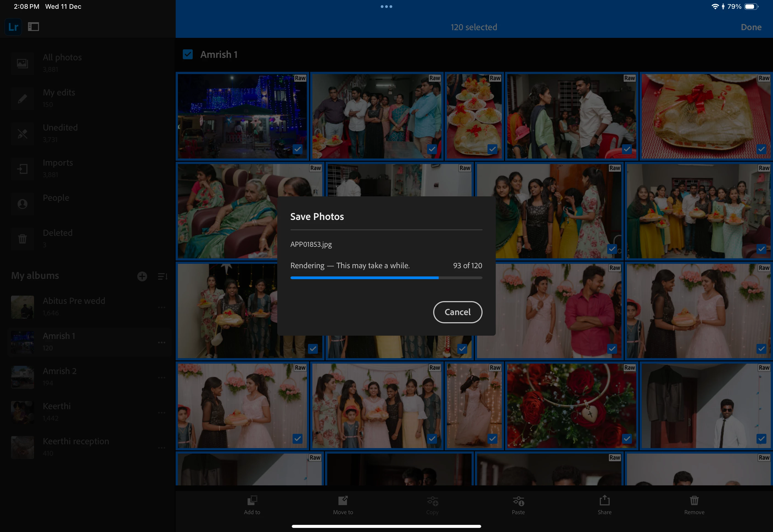Uncheck the Amrish 1 select-all checkbox
Image resolution: width=773 pixels, height=532 pixels.
[188, 54]
